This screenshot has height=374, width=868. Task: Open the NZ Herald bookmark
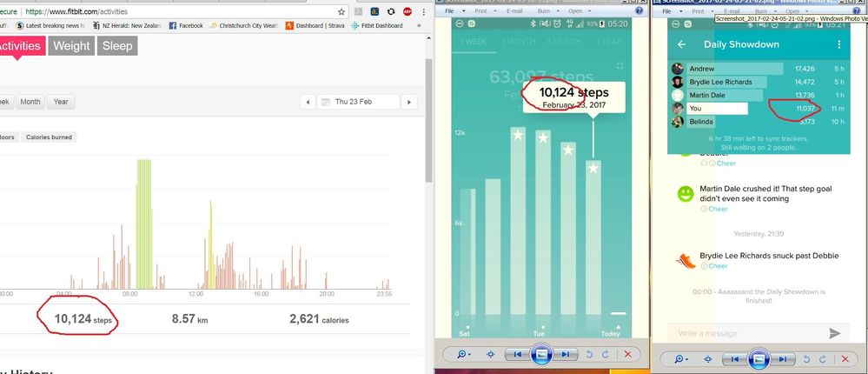pyautogui.click(x=128, y=25)
